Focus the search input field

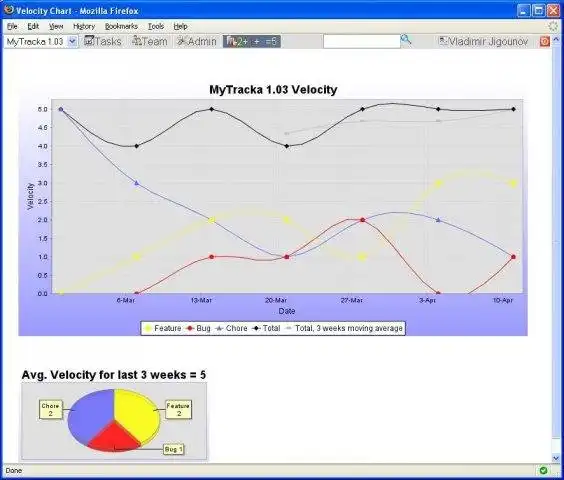[x=361, y=41]
